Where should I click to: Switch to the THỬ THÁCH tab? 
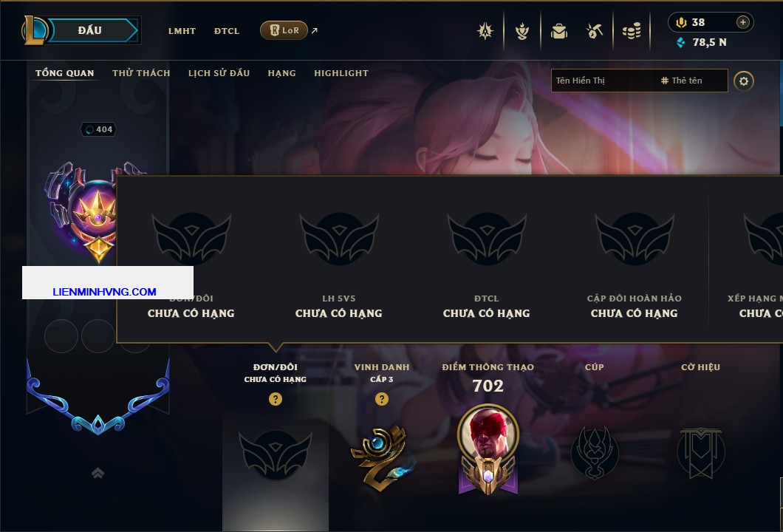point(141,73)
